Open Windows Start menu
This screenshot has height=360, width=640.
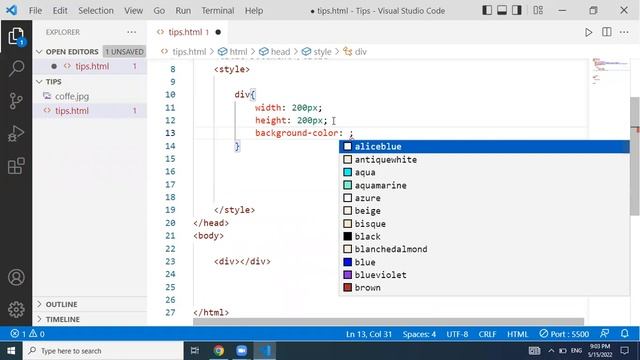pyautogui.click(x=11, y=351)
